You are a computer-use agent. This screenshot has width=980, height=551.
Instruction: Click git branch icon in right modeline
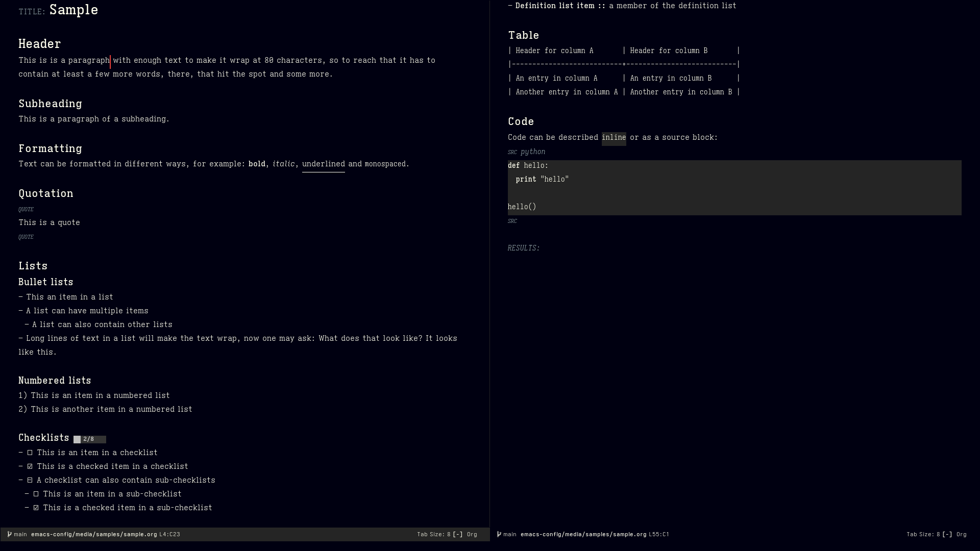[499, 534]
